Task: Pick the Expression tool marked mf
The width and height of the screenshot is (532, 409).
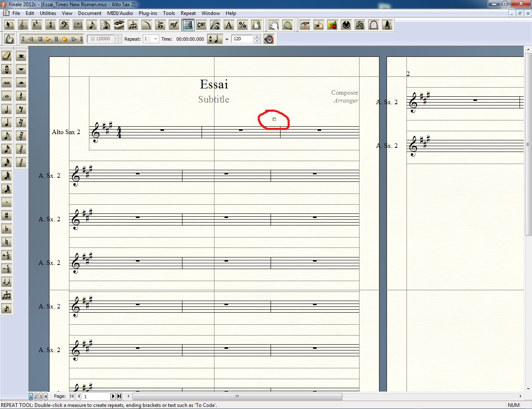Action: click(174, 25)
